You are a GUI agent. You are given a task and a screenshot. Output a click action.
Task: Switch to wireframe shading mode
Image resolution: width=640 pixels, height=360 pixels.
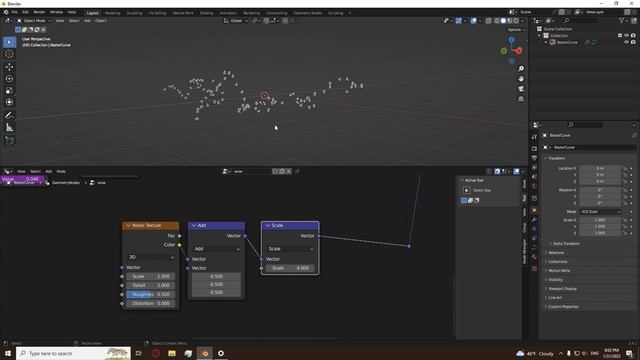tap(497, 21)
